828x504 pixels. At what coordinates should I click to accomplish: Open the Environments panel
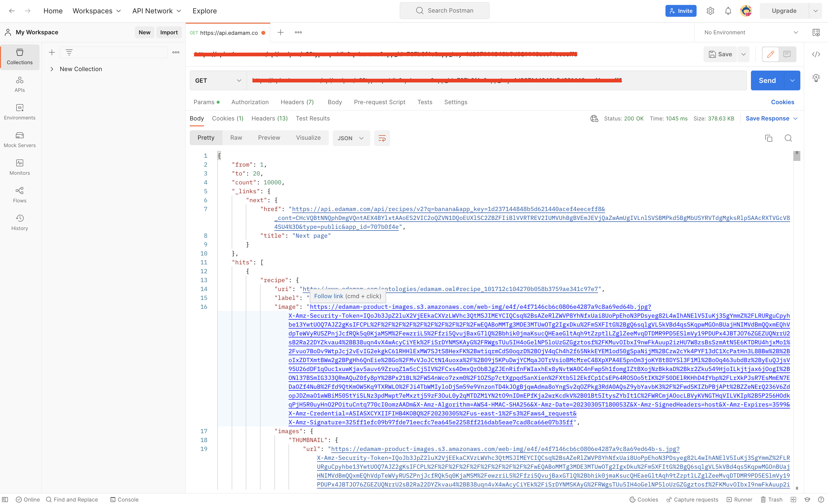[x=20, y=112]
